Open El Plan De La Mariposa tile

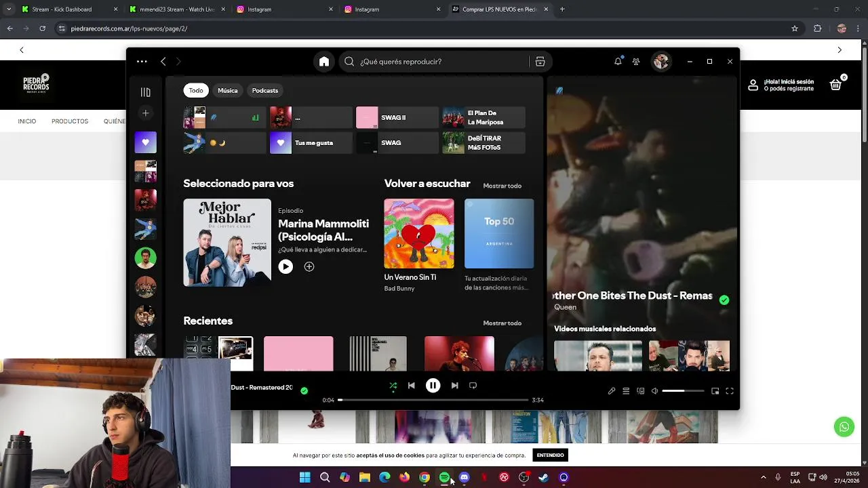click(484, 117)
